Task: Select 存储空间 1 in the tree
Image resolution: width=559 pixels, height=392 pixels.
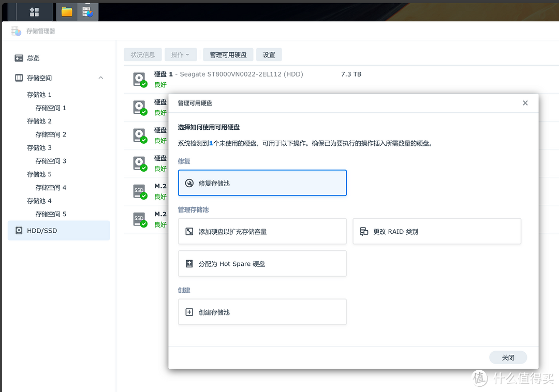Action: [x=51, y=108]
